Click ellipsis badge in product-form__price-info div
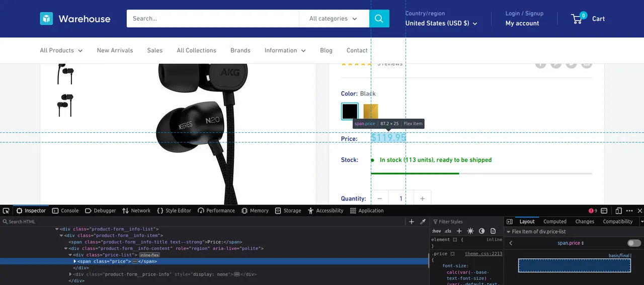This screenshot has width=644, height=285. [x=237, y=274]
